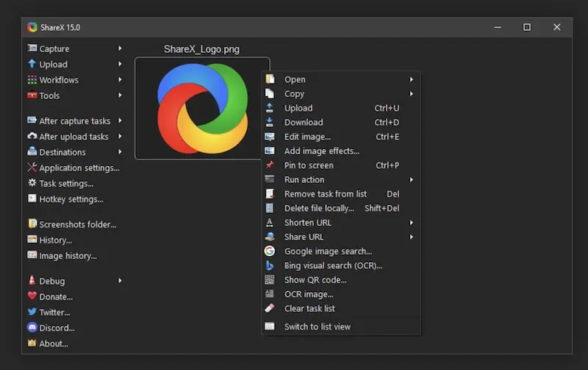The image size is (588, 370).
Task: Click the red pin icon for Pin to screen
Action: 270,164
